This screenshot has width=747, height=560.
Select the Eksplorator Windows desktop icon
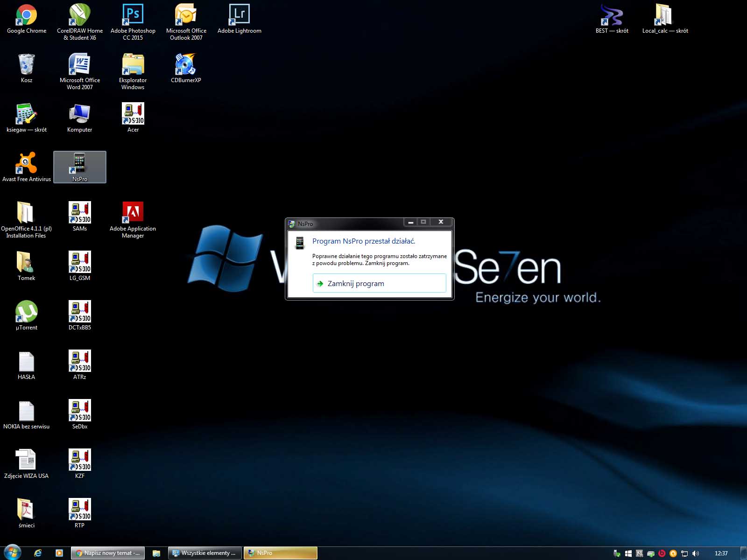point(133,72)
